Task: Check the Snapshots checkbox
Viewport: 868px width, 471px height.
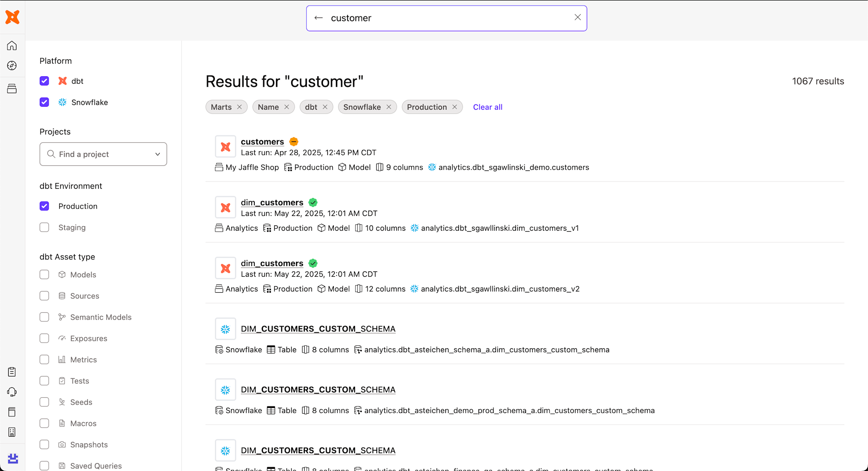Action: tap(44, 445)
